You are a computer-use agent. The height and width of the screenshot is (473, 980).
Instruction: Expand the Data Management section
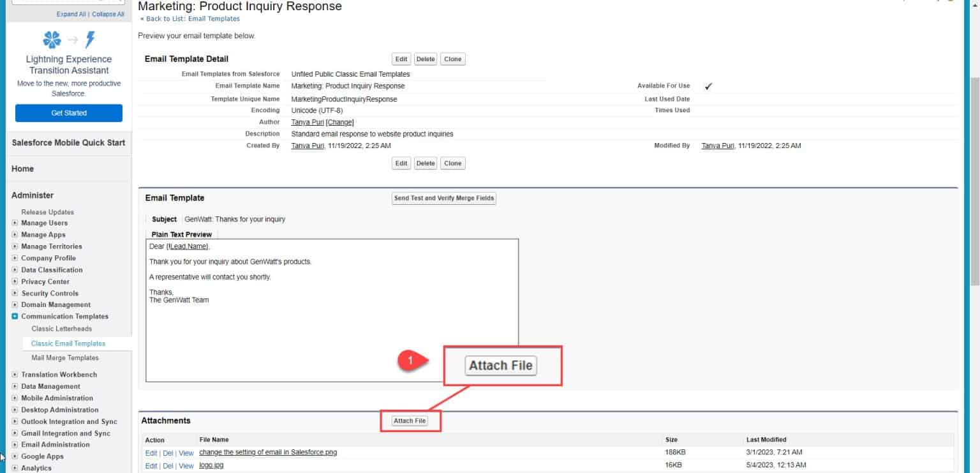pyautogui.click(x=14, y=386)
